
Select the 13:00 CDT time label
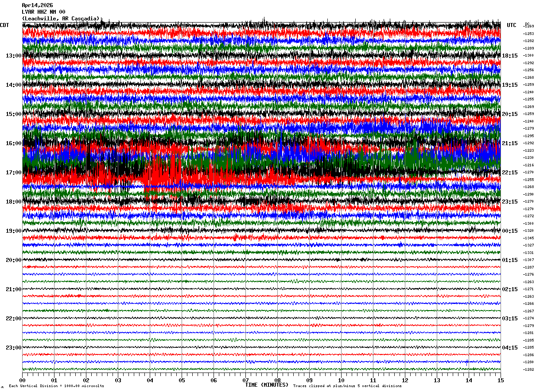tap(14, 56)
